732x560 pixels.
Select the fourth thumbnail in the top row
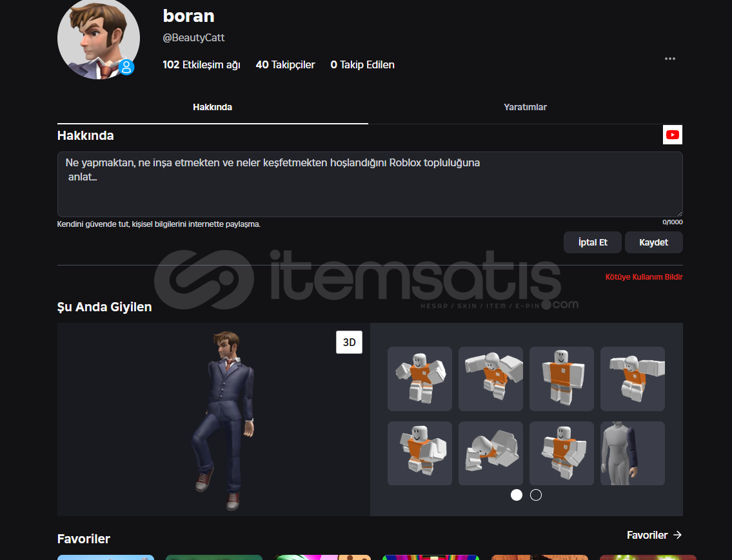coord(633,379)
